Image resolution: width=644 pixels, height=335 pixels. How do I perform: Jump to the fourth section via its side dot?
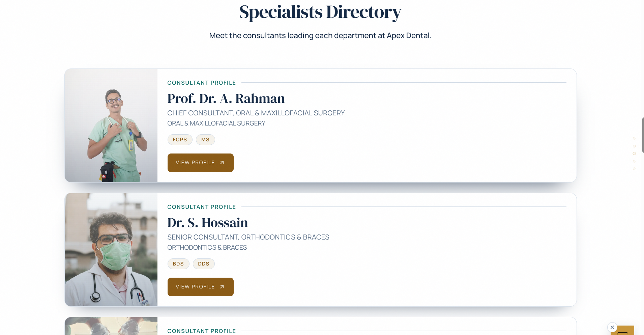tap(634, 161)
